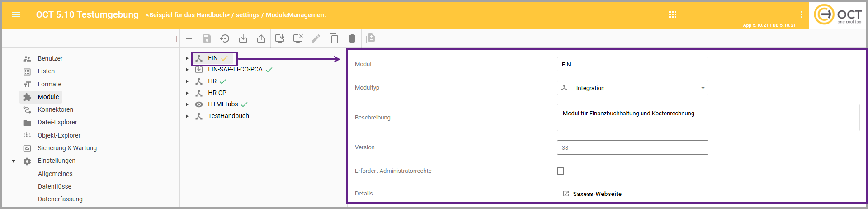
Task: Click the install-to-monitor icon in toolbar
Action: pyautogui.click(x=280, y=38)
